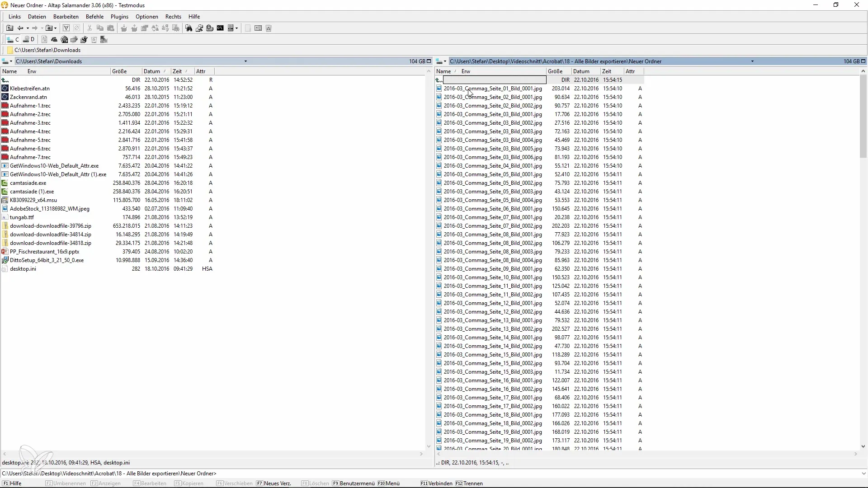Click the recycle icon at toolbar end
The height and width of the screenshot is (488, 868).
[269, 28]
